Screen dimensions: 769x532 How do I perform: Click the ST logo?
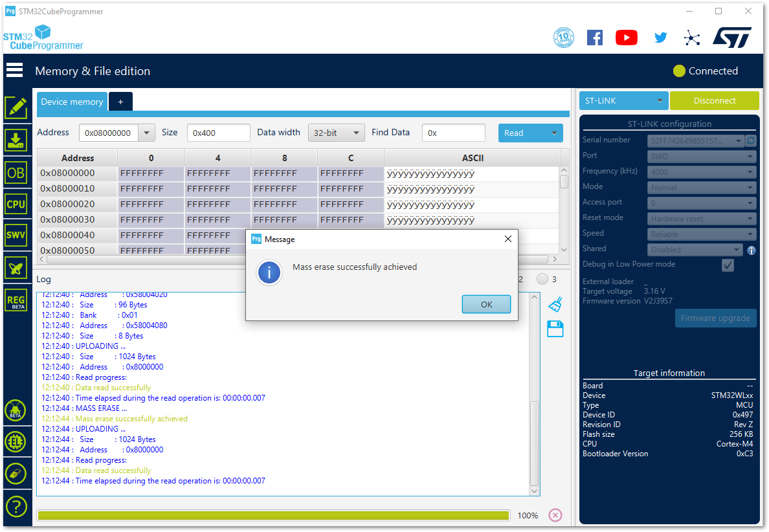pyautogui.click(x=732, y=38)
